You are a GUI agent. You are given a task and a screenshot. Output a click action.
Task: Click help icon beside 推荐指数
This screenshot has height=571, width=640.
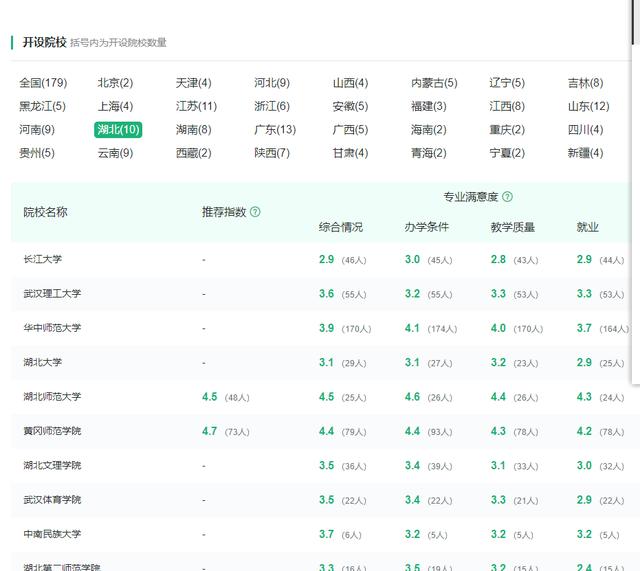255,212
